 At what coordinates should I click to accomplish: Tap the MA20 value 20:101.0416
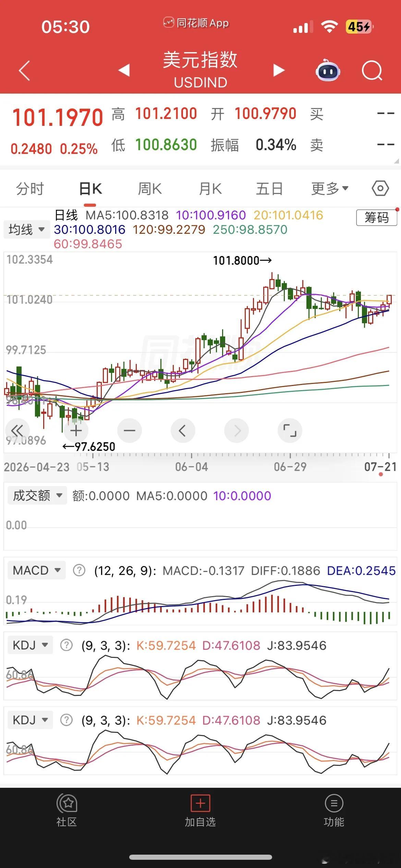pyautogui.click(x=289, y=215)
